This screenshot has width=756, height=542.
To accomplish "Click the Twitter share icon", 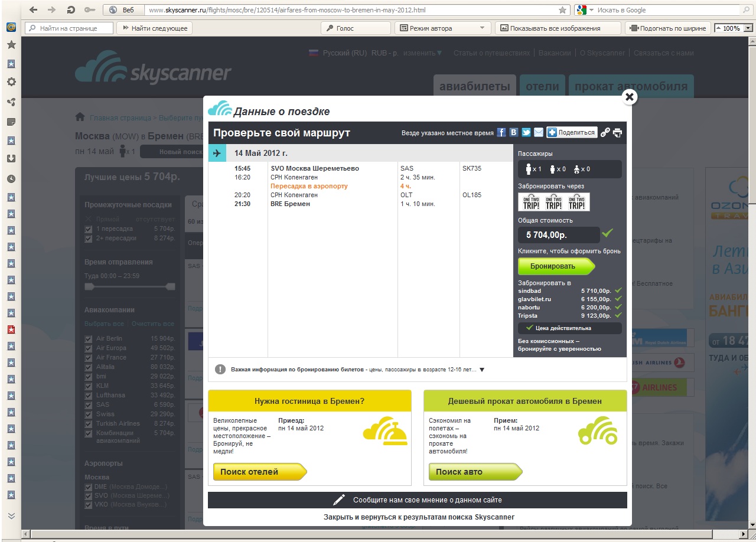I will tap(526, 132).
